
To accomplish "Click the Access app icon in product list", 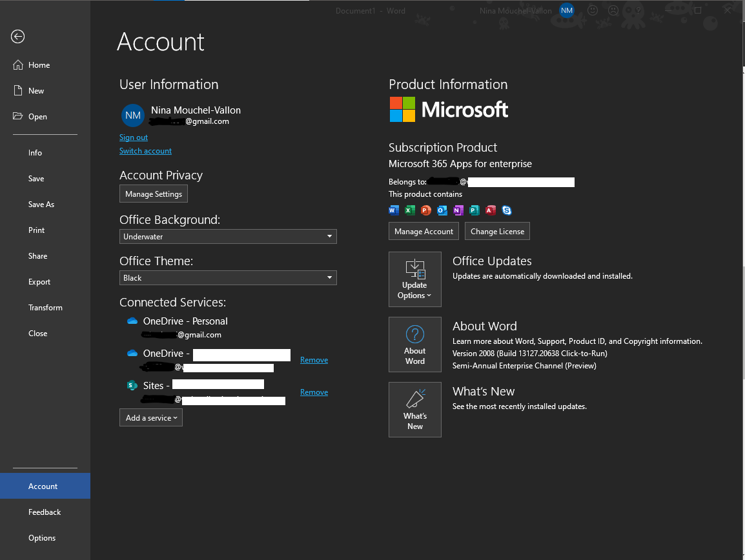I will pyautogui.click(x=491, y=210).
